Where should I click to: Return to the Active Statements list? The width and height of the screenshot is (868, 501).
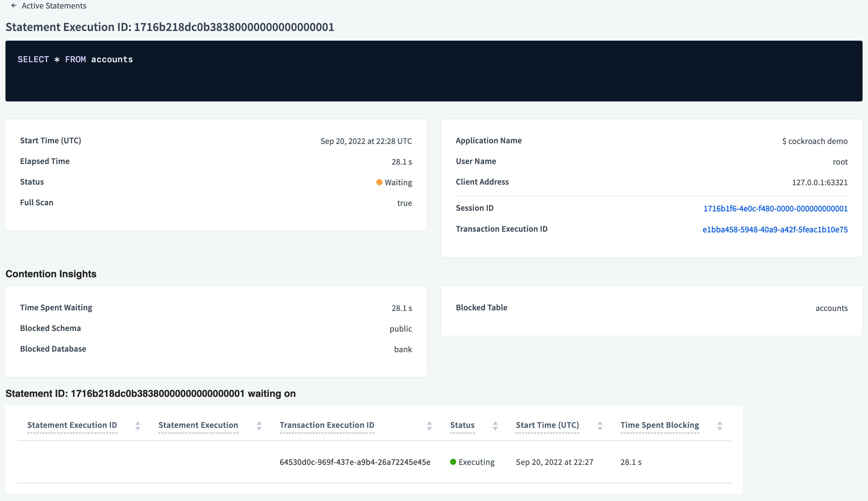point(54,5)
